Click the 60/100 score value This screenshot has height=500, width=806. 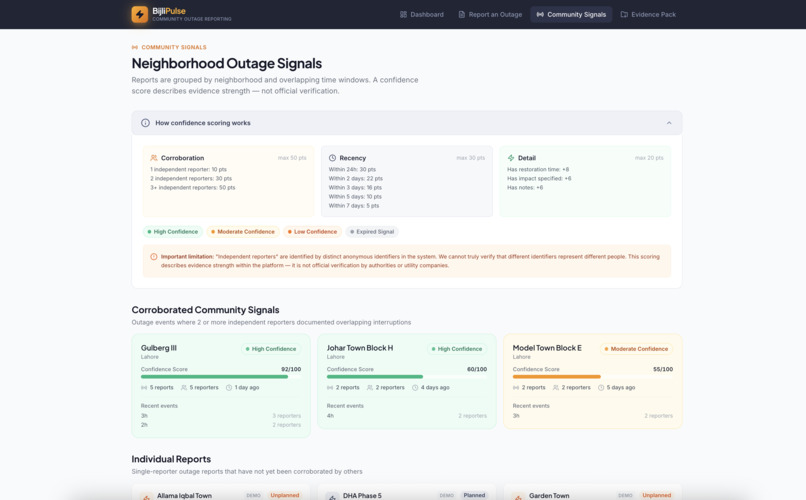477,369
